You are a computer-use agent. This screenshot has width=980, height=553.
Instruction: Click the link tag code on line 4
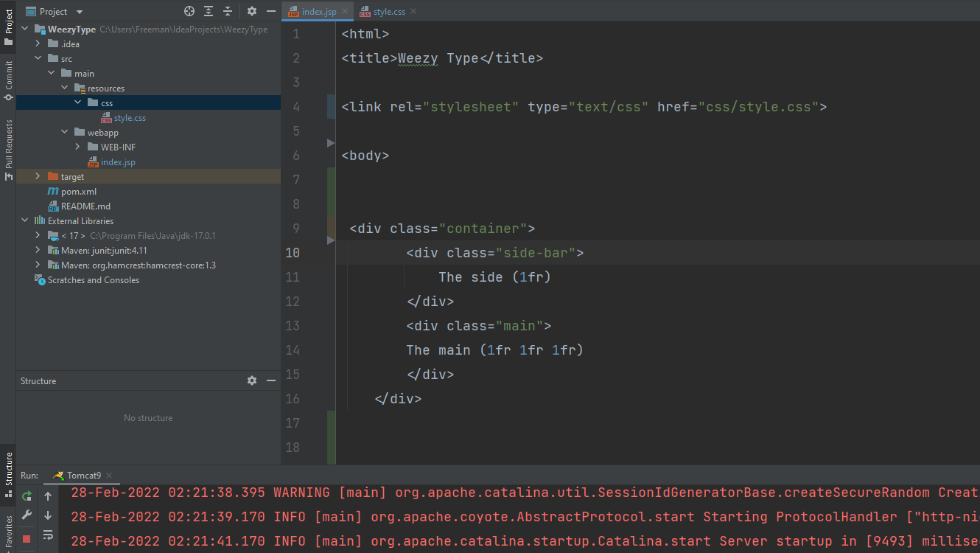[x=584, y=107]
